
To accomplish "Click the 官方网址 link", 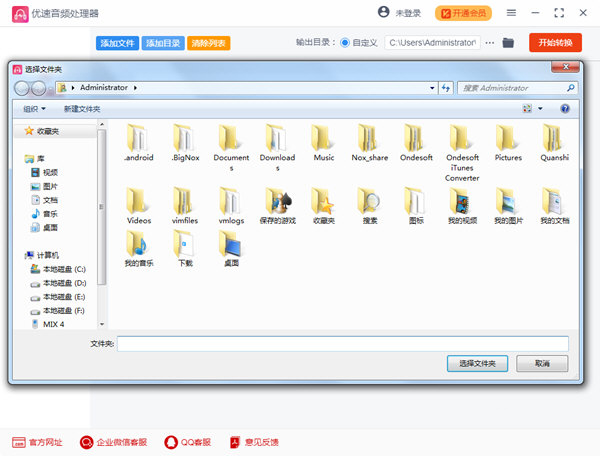I will [x=38, y=441].
